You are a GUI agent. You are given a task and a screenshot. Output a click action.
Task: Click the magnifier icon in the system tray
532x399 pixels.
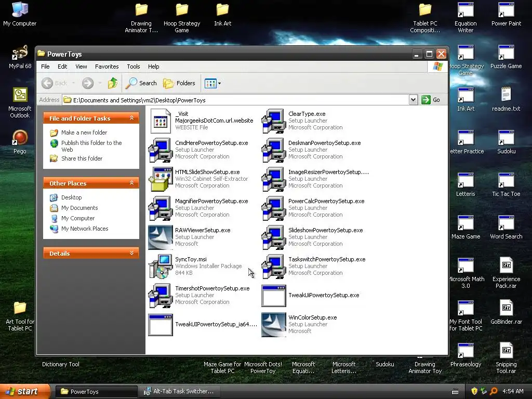point(494,391)
